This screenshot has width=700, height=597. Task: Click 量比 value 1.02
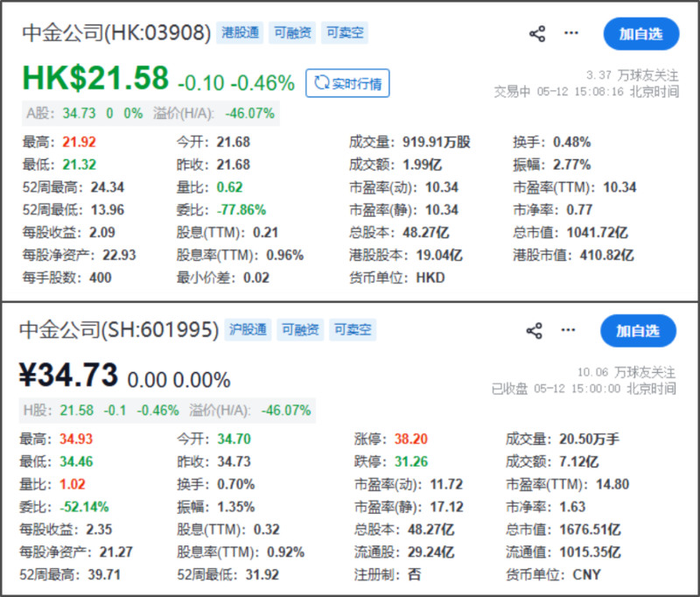[72, 484]
